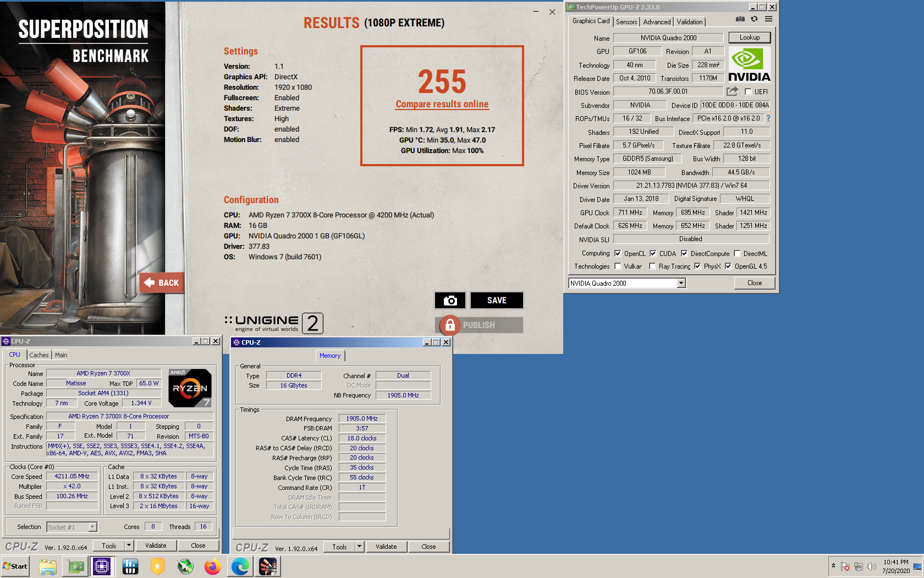
Task: Click the GPU-Z screenshot camera icon
Action: coord(740,19)
